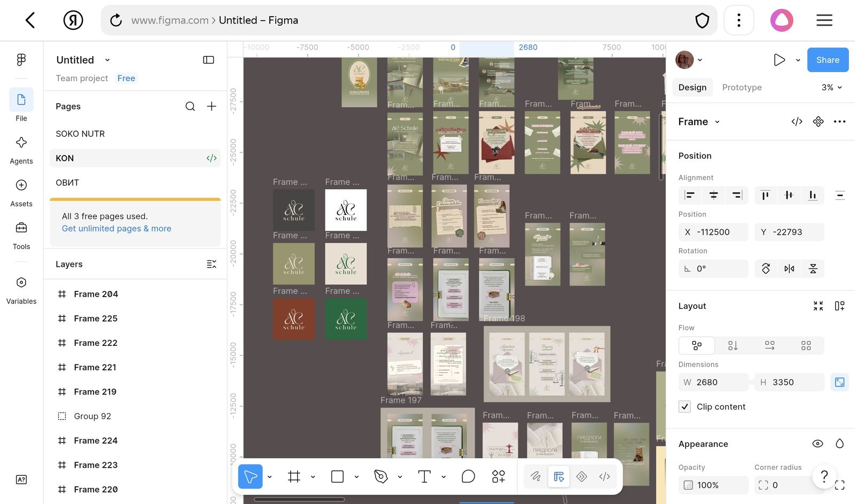Viewport: 855px width, 504px height.
Task: Select the Rectangle shape tool
Action: tap(337, 476)
